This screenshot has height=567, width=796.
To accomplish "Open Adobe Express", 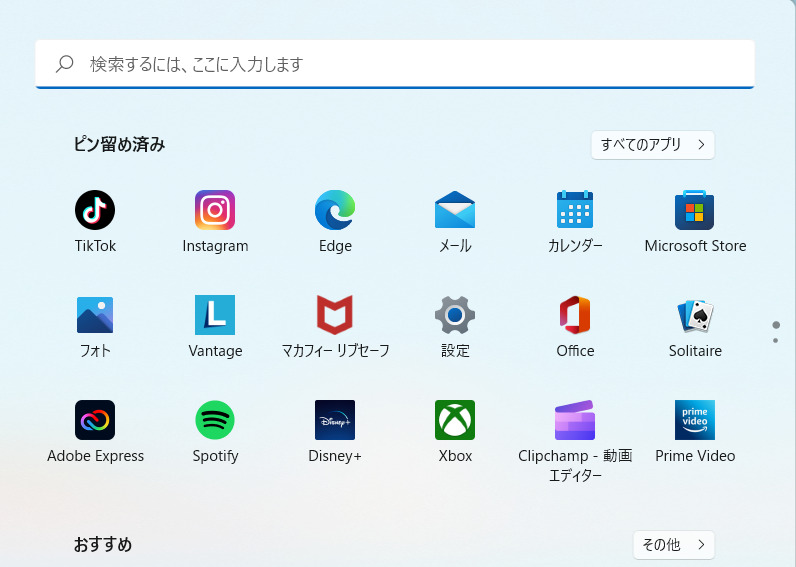I will (95, 420).
